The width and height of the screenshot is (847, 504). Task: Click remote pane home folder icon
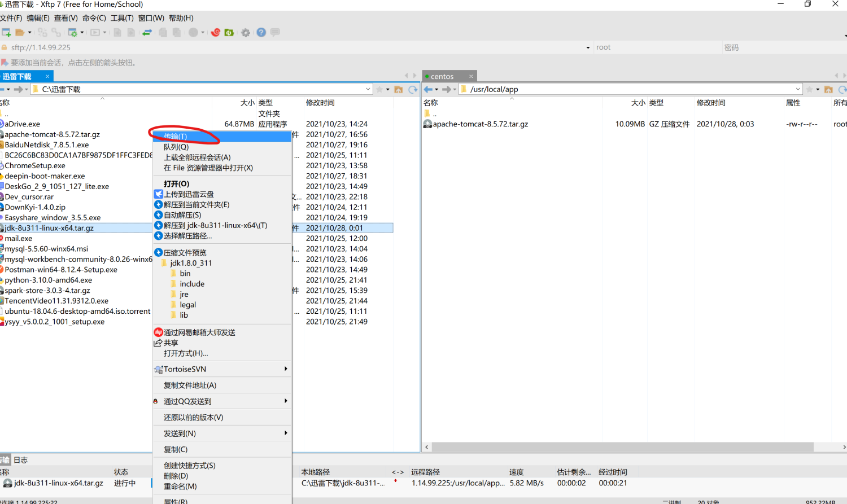[x=828, y=89]
